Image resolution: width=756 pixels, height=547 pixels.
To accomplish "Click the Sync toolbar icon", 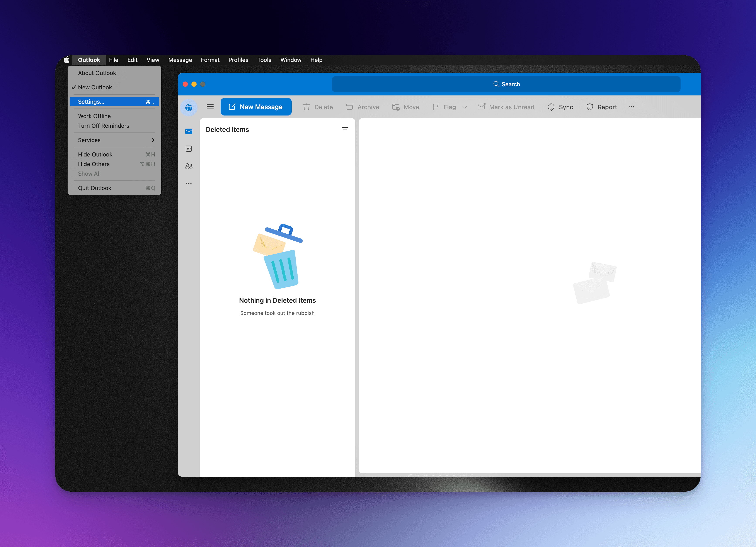I will pyautogui.click(x=551, y=107).
